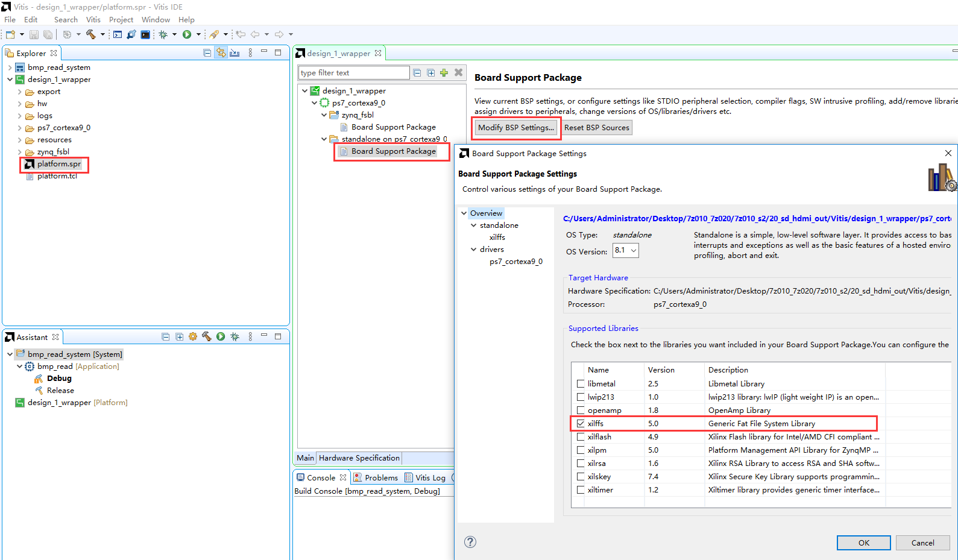Click Build hammer icon in Assistant panel
The height and width of the screenshot is (560, 958).
pyautogui.click(x=207, y=337)
